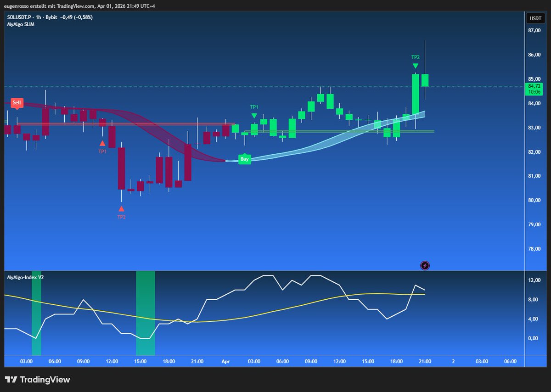This screenshot has width=551, height=392.
Task: Click the 86,00 price axis label
Action: [x=534, y=55]
